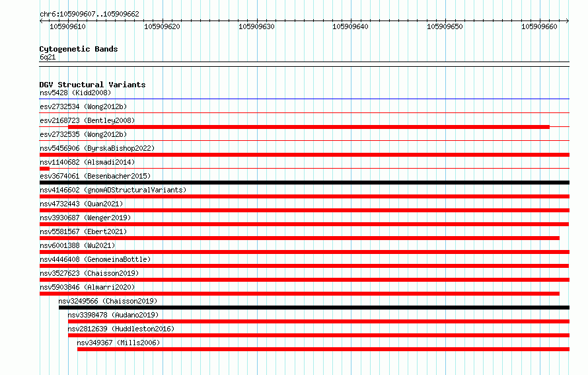Click the red bar under nsv5581567 (Ebert2021)
The width and height of the screenshot is (588, 375).
pyautogui.click(x=299, y=238)
